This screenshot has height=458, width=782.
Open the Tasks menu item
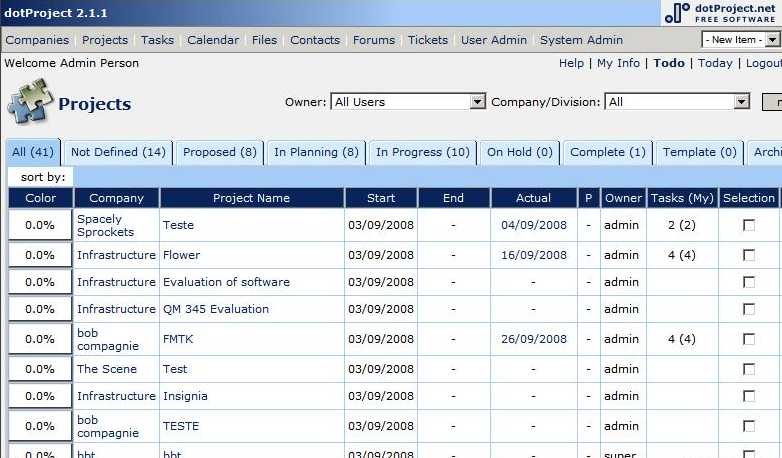point(157,40)
